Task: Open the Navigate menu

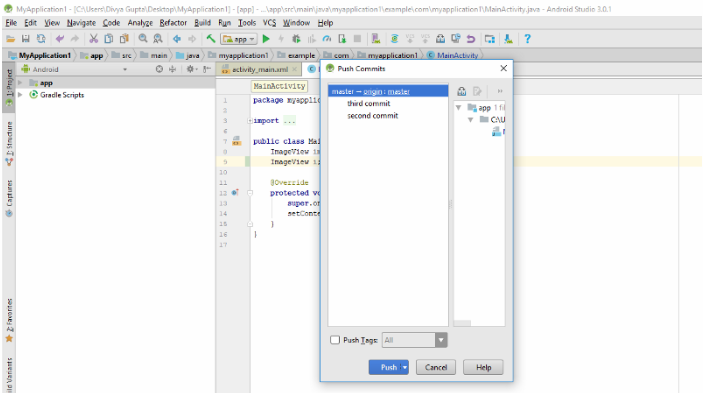Action: click(x=81, y=23)
